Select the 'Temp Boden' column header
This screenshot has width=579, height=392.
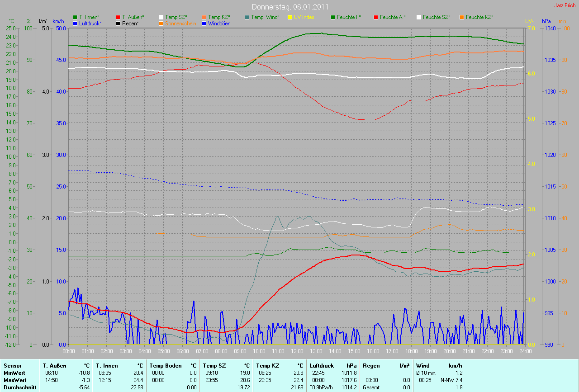(x=166, y=366)
